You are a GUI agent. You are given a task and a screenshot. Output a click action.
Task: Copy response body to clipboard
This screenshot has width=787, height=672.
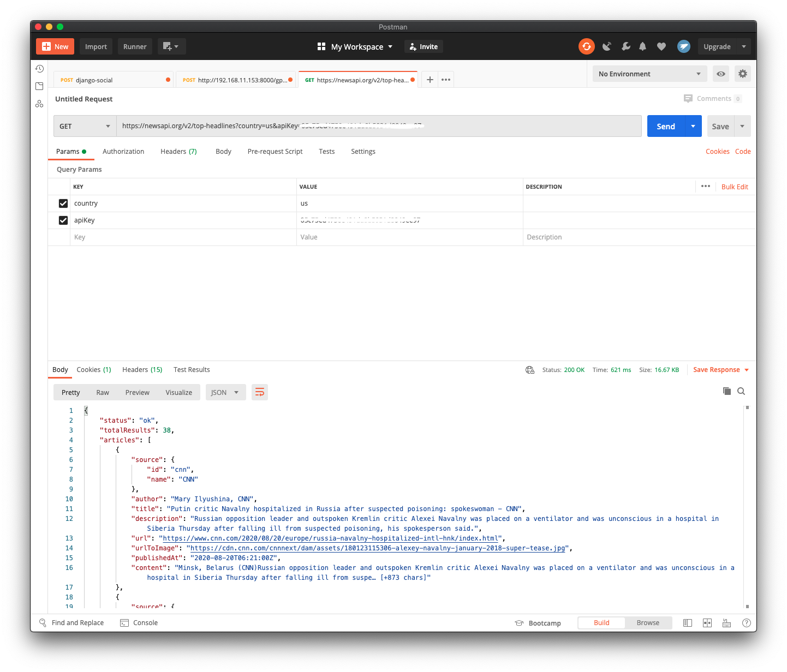point(727,391)
